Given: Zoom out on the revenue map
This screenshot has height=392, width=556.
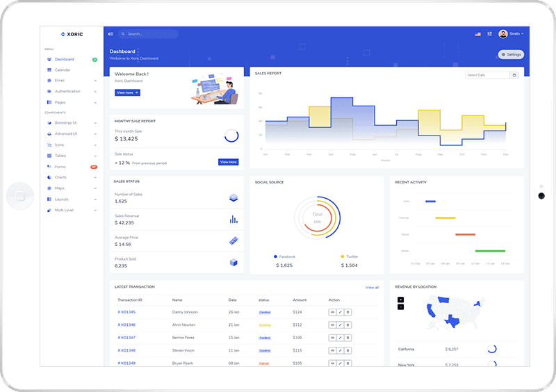Looking at the screenshot, I should [x=400, y=307].
